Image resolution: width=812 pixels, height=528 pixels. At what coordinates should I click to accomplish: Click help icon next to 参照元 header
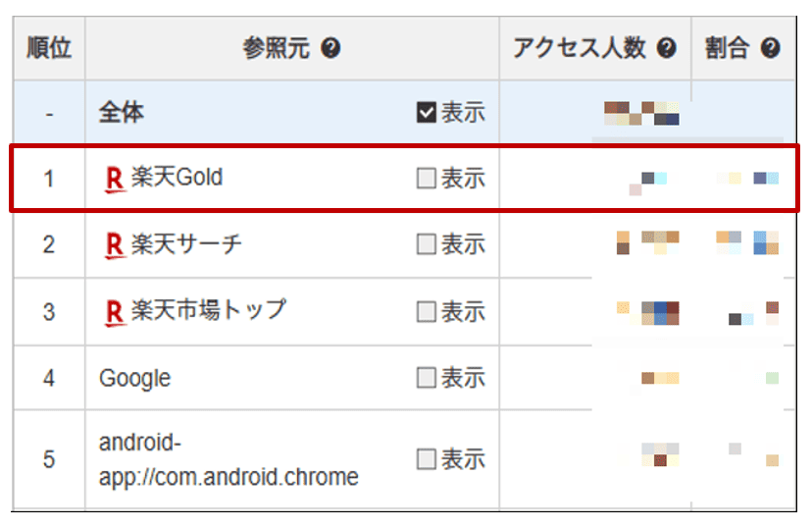(330, 48)
